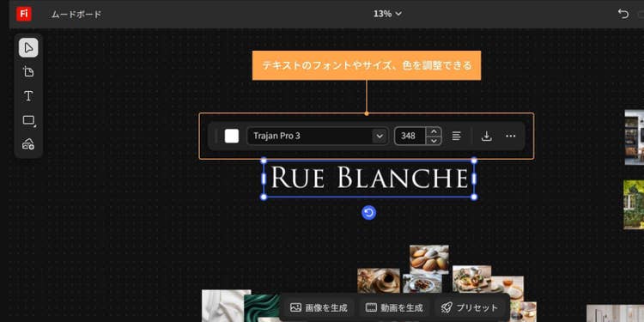644x322 pixels.
Task: Click the undo arrow icon
Action: [x=623, y=14]
